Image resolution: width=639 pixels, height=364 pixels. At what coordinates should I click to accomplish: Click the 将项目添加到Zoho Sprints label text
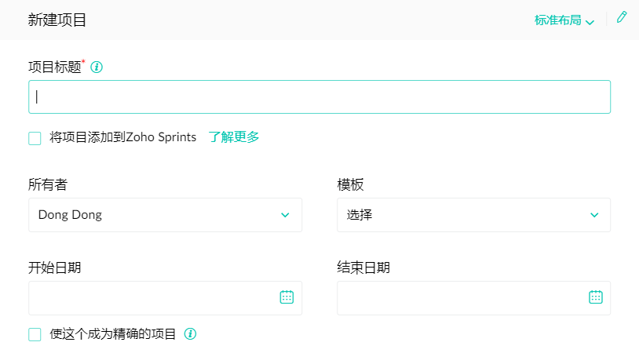click(122, 137)
